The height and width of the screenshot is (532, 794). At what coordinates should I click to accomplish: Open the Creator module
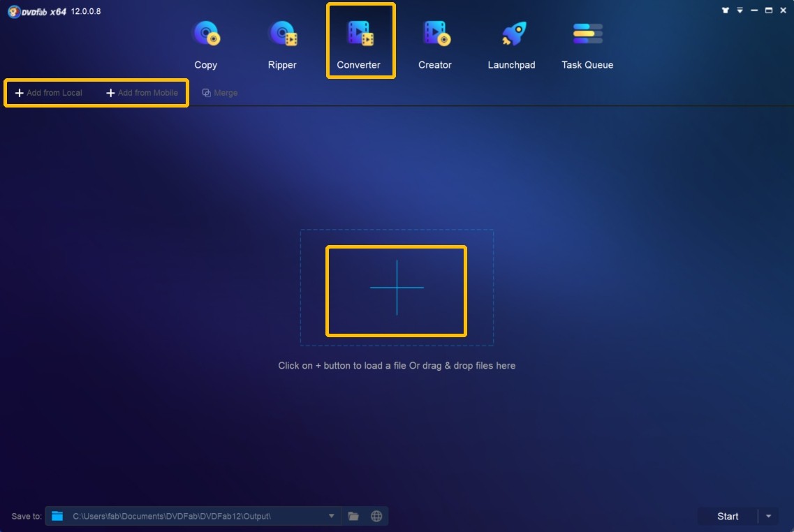435,45
